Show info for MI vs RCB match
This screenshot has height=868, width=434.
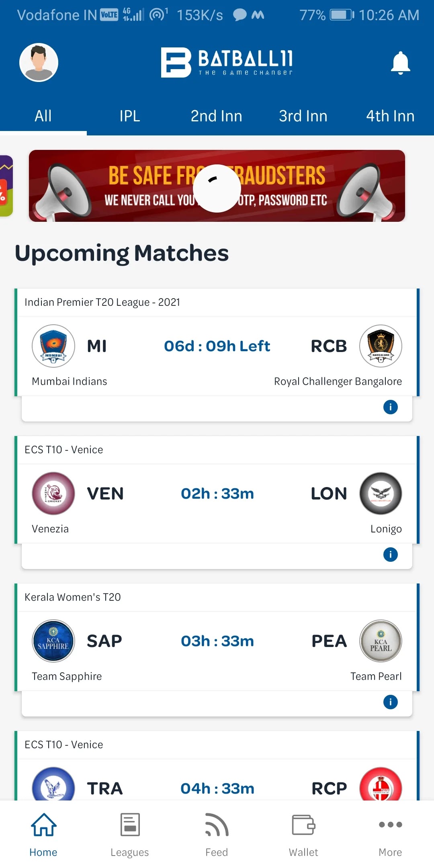[x=390, y=407]
